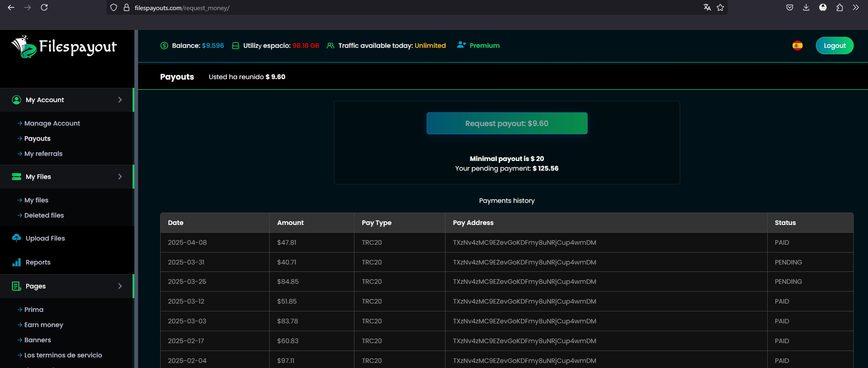Image resolution: width=868 pixels, height=368 pixels.
Task: Click the Spanish flag language icon
Action: [798, 46]
